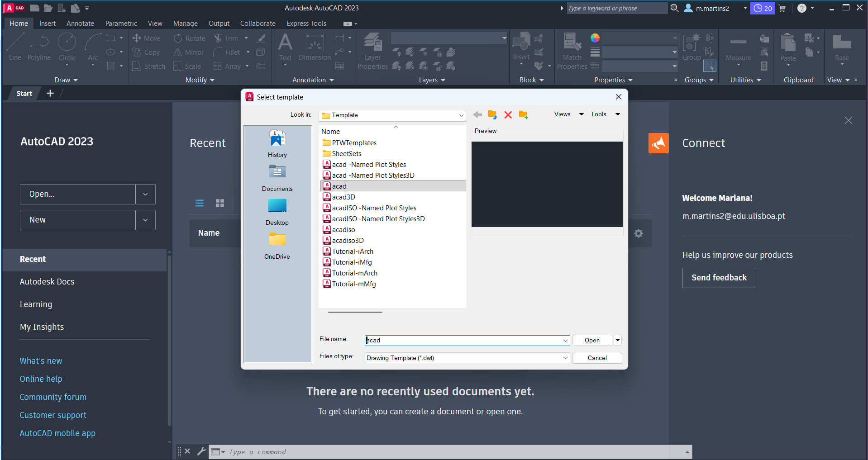Image resolution: width=868 pixels, height=460 pixels.
Task: Switch recent files to grid view
Action: (x=220, y=203)
